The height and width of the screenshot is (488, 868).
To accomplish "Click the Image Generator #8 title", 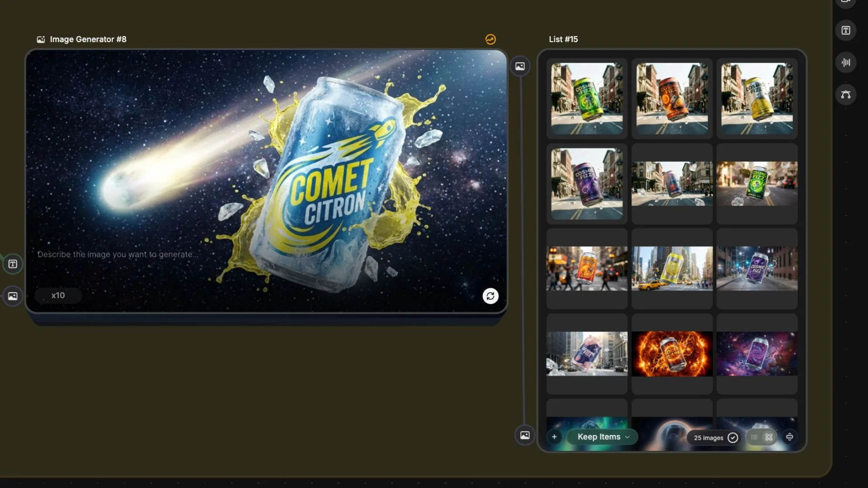I will 88,39.
